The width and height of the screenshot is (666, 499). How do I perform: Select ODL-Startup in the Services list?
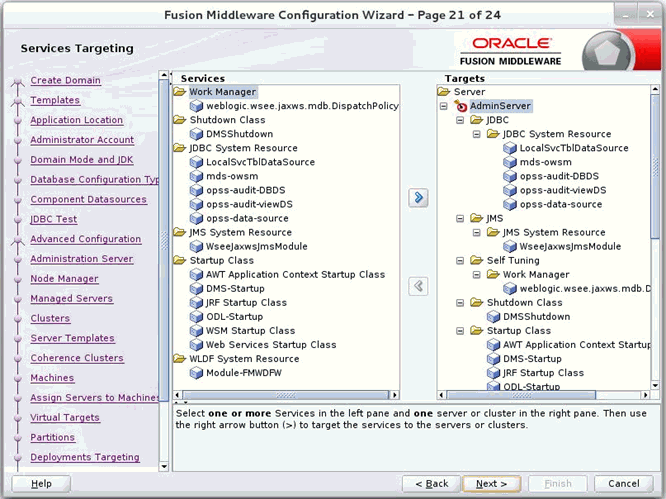[x=234, y=317]
